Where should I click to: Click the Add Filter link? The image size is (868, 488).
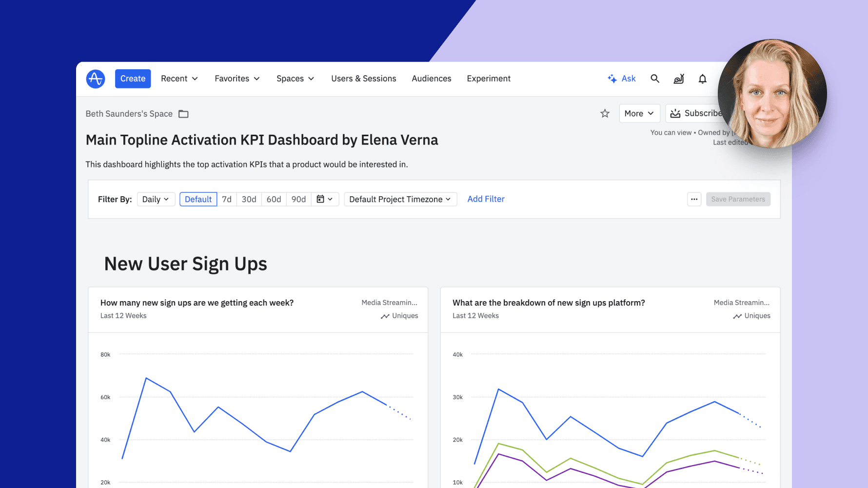pyautogui.click(x=486, y=199)
